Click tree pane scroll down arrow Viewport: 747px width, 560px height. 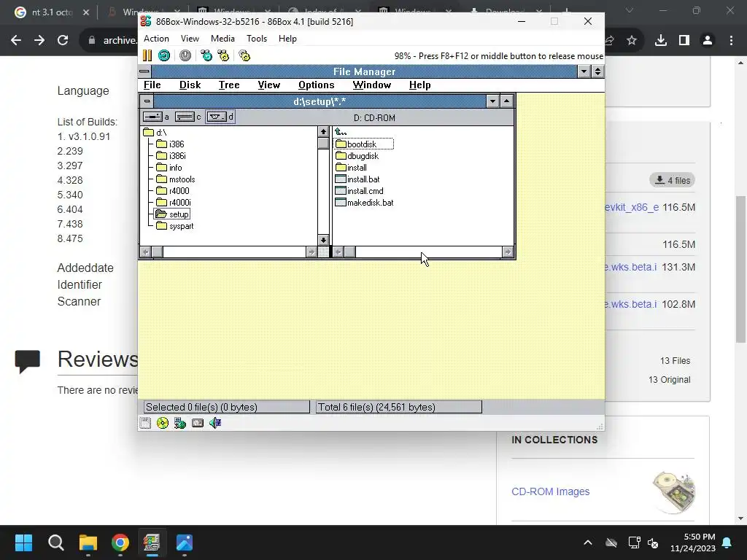coord(323,240)
